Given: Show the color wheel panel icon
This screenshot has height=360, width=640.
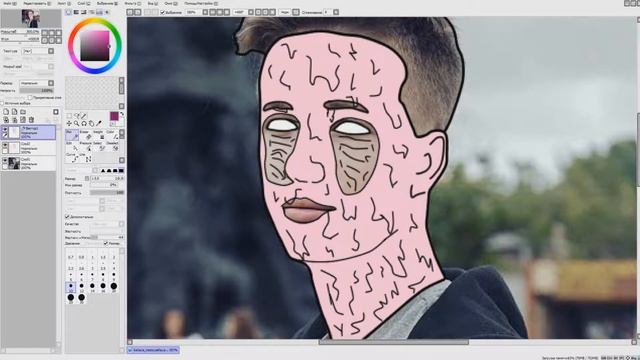Looking at the screenshot, I should 69,13.
